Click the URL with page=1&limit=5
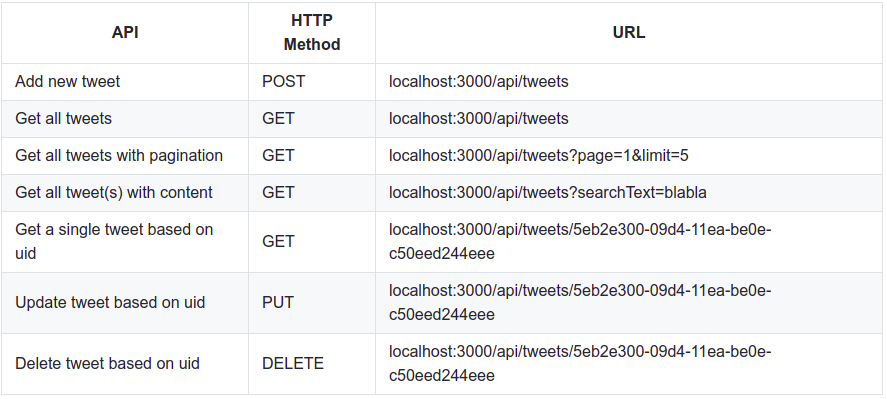 point(539,156)
